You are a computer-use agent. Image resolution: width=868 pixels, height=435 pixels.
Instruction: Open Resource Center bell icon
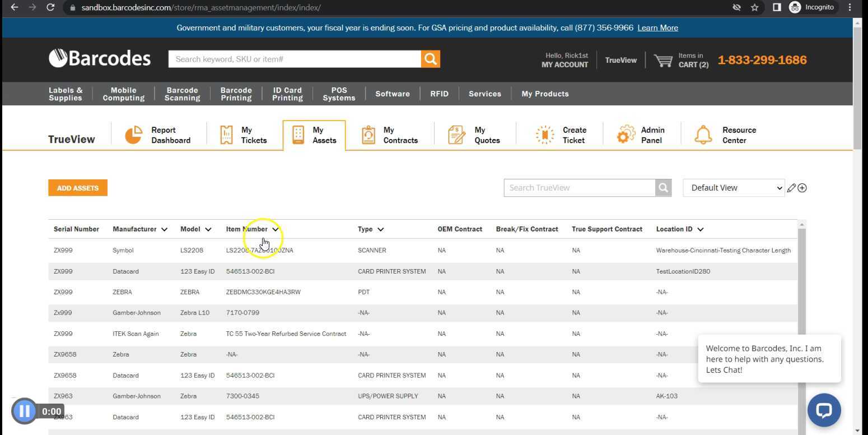(703, 135)
